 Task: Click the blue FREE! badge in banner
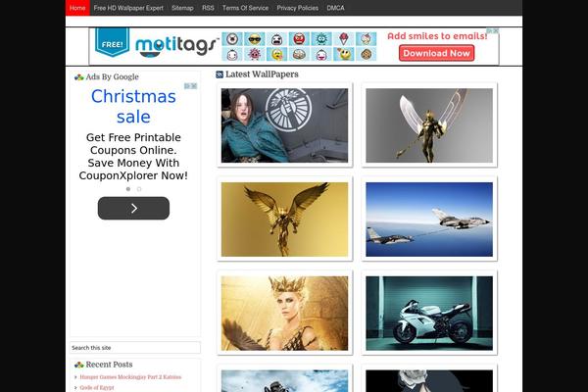(x=112, y=42)
